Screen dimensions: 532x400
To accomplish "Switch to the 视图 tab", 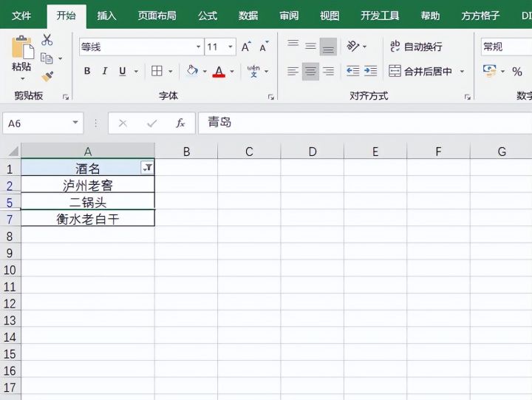I will (330, 16).
